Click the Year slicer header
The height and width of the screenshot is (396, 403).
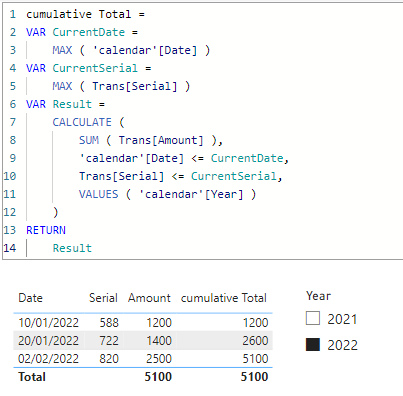tap(319, 296)
